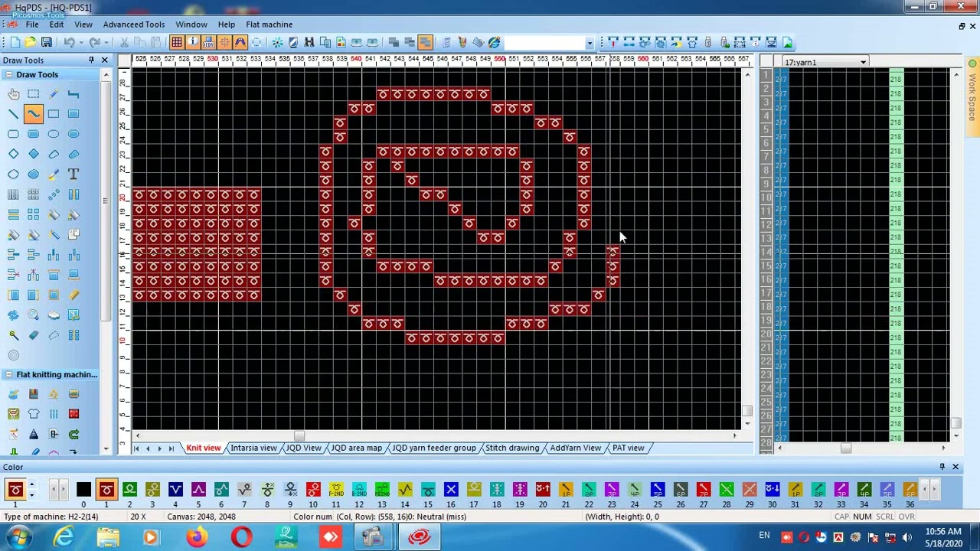Select the Text tool in Draw Tools
Viewport: 980px width, 551px height.
tap(73, 174)
